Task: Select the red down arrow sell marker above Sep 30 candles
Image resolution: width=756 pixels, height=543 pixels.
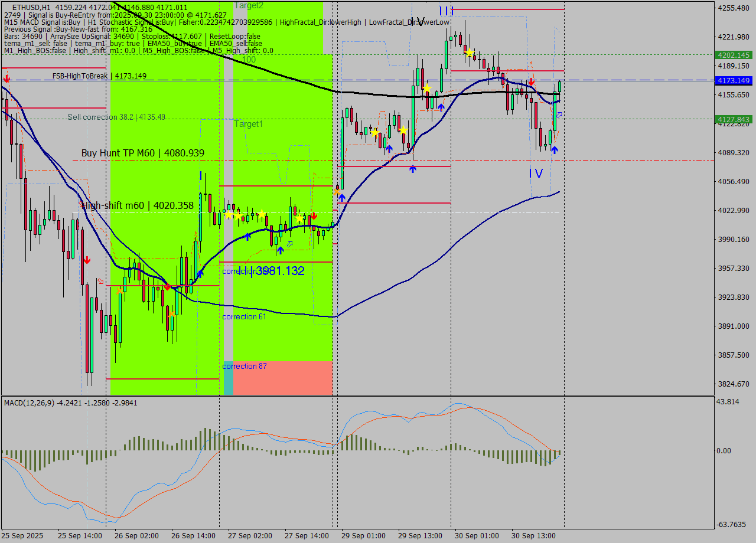Action: pos(532,81)
